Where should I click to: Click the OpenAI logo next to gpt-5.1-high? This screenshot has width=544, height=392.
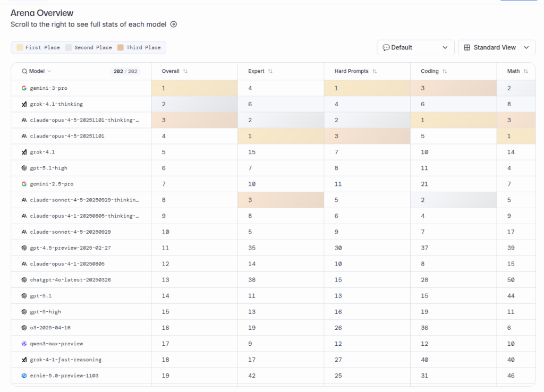coord(24,168)
